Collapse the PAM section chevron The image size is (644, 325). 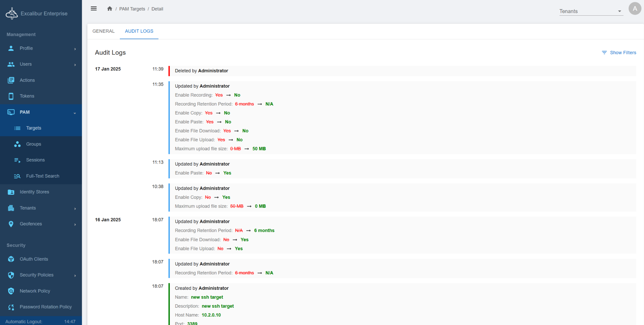75,113
